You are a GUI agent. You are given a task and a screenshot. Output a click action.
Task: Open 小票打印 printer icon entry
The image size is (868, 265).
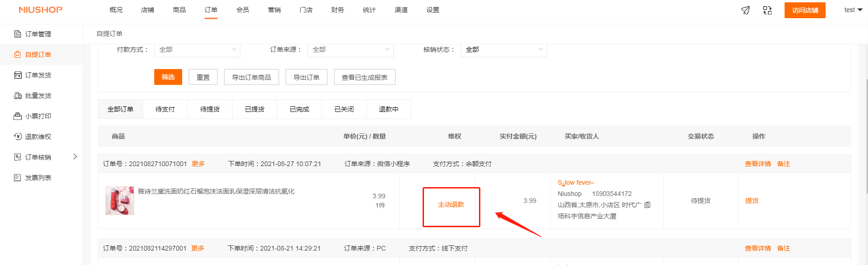pos(18,116)
